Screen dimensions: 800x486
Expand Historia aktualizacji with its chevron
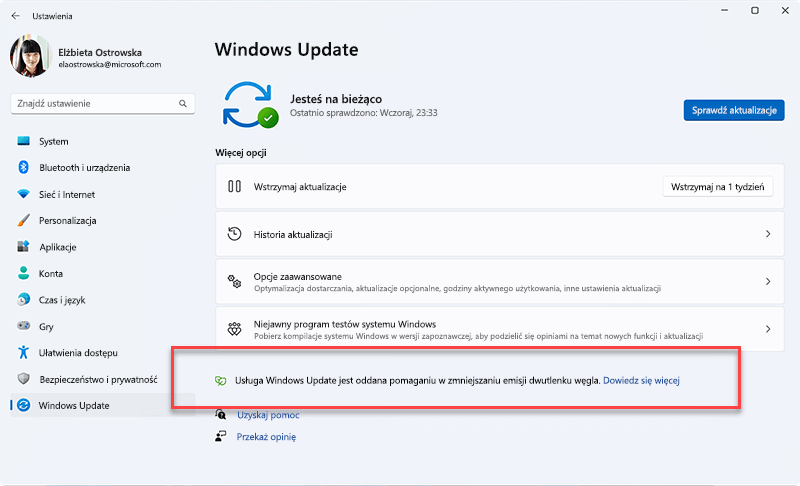coord(768,234)
